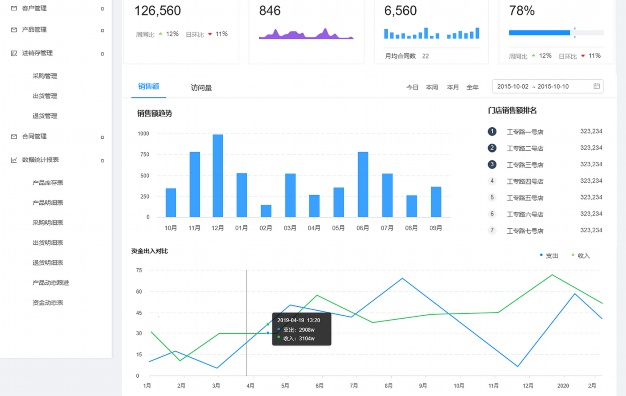The image size is (626, 396).
Task: Filter by 本月 time range
Action: (x=452, y=87)
